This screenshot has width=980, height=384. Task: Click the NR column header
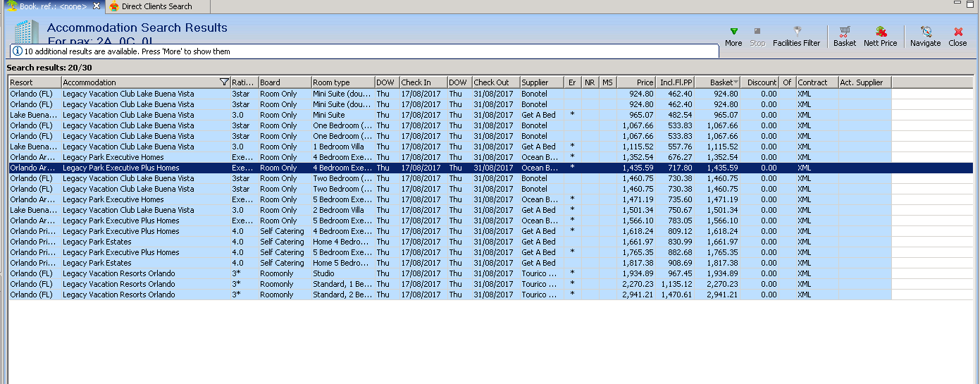pos(590,82)
